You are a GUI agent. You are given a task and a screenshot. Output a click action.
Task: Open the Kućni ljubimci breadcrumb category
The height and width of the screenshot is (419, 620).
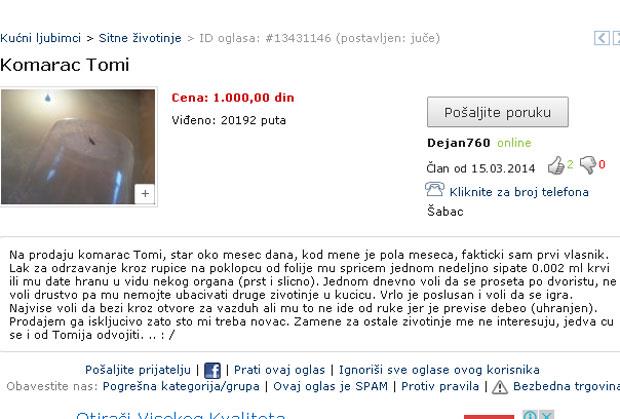(40, 38)
